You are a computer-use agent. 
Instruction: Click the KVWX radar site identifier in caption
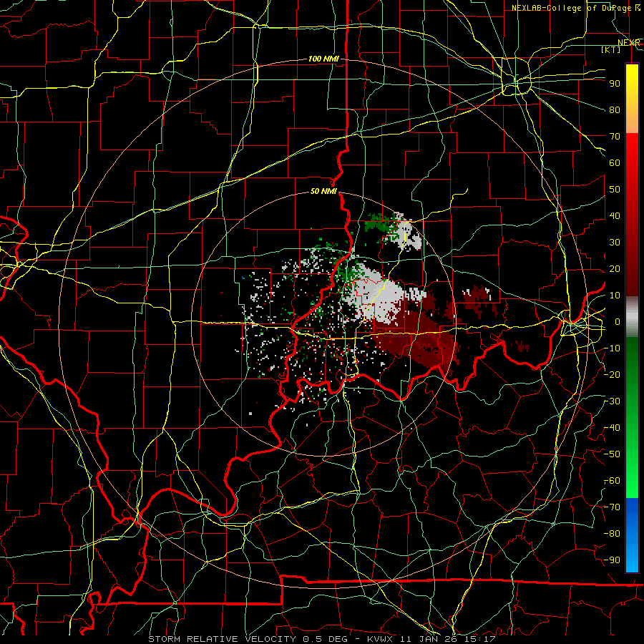(379, 639)
